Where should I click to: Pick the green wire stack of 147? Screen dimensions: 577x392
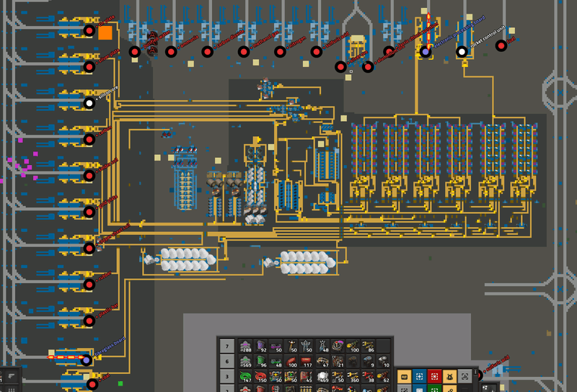pyautogui.click(x=245, y=377)
